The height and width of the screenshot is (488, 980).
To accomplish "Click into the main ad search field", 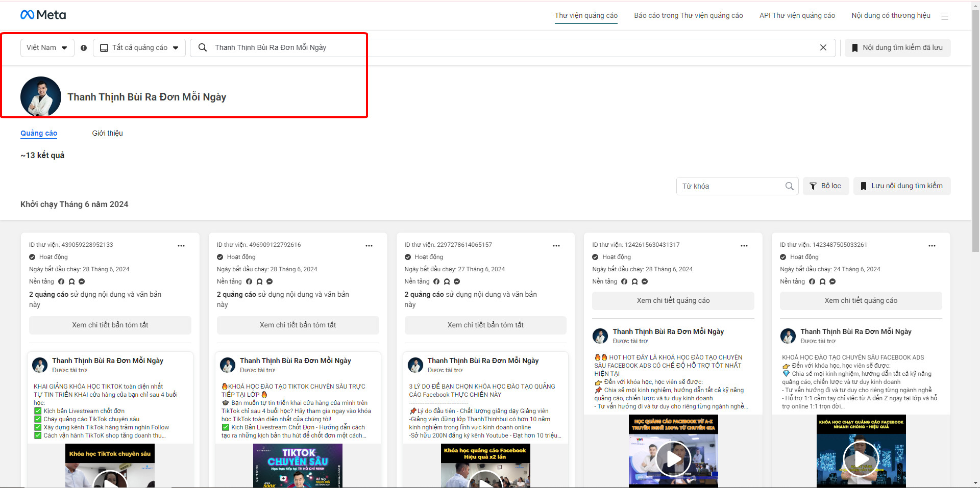I will tap(513, 48).
